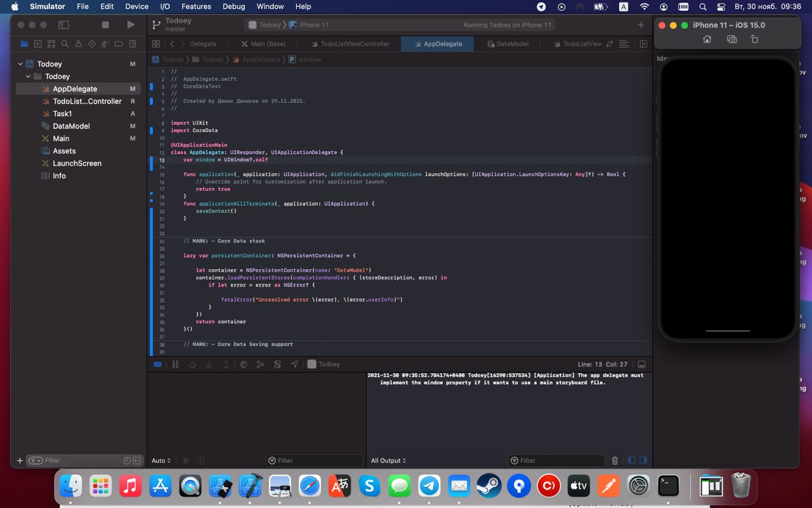812x508 pixels.
Task: Toggle the console pane visibility
Action: point(643,460)
